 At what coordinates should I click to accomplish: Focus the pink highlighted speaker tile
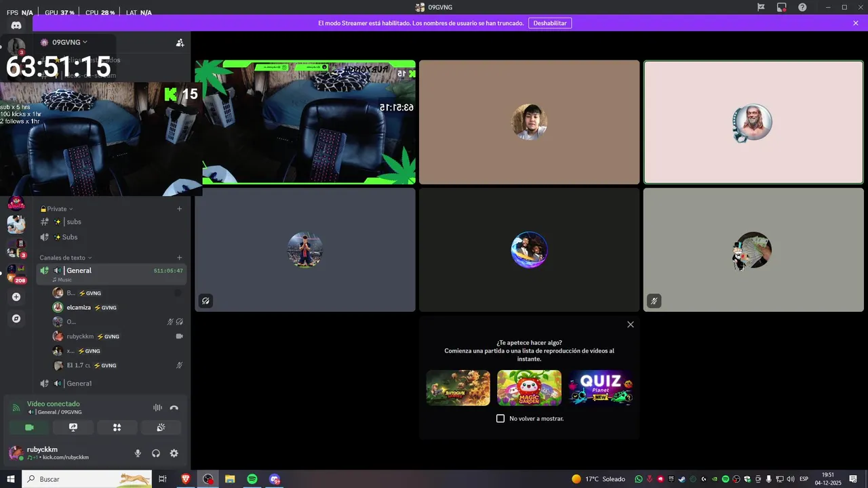click(753, 122)
